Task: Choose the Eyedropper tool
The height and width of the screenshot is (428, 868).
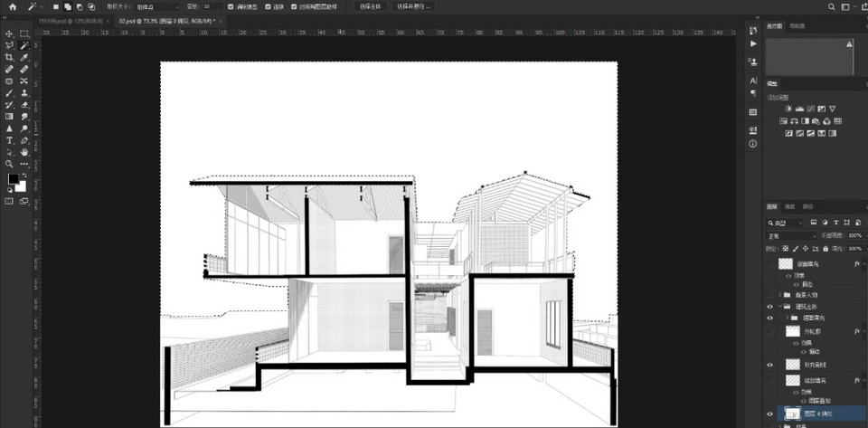Action: [24, 57]
